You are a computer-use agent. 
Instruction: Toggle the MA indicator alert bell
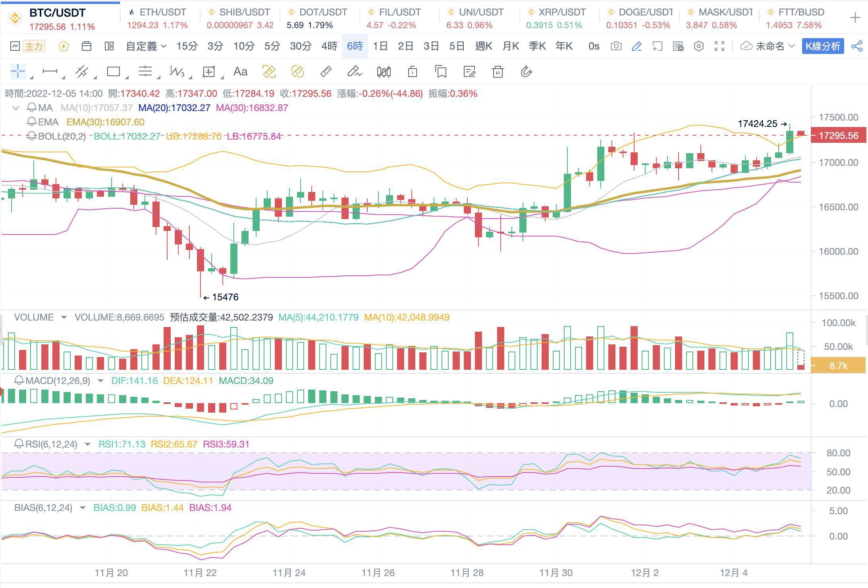tap(32, 108)
